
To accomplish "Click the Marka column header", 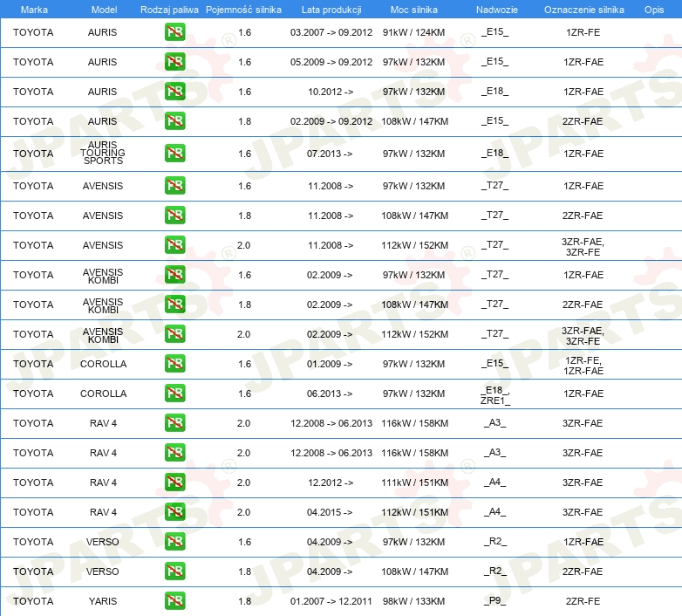I will 34,10.
